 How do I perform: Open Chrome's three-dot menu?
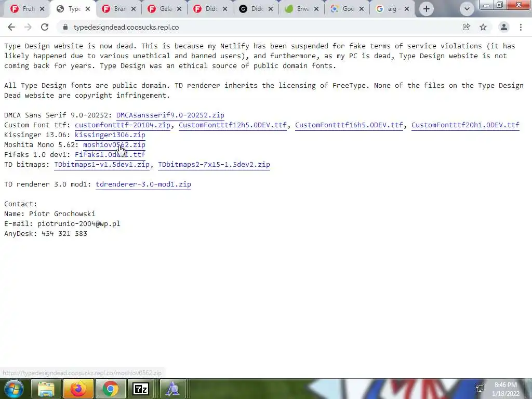click(521, 27)
